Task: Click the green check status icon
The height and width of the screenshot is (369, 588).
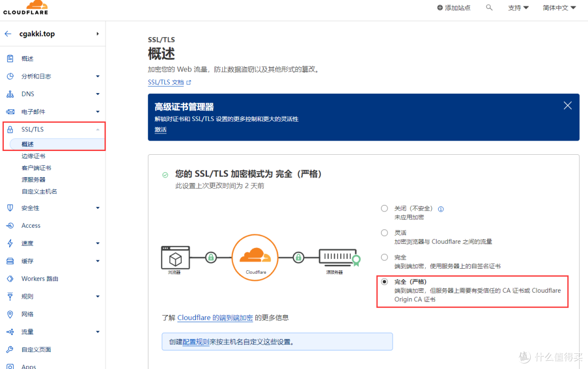Action: click(165, 175)
